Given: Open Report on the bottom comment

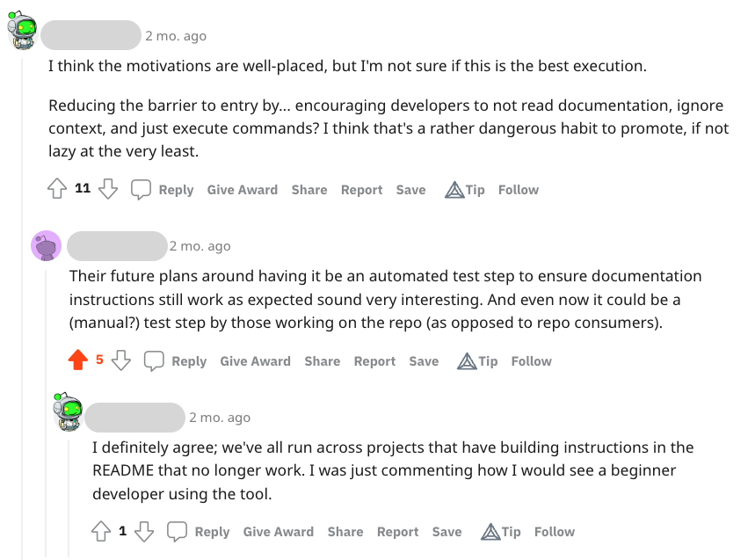Looking at the screenshot, I should pos(397,531).
